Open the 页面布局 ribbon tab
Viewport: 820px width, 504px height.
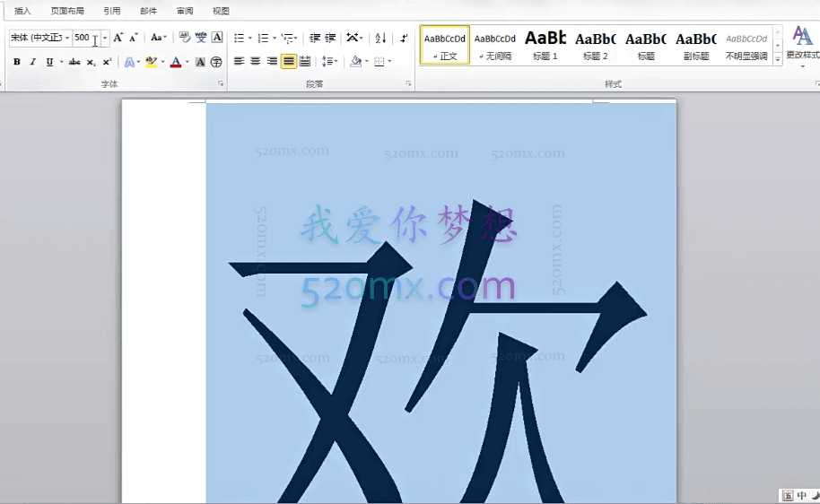67,11
